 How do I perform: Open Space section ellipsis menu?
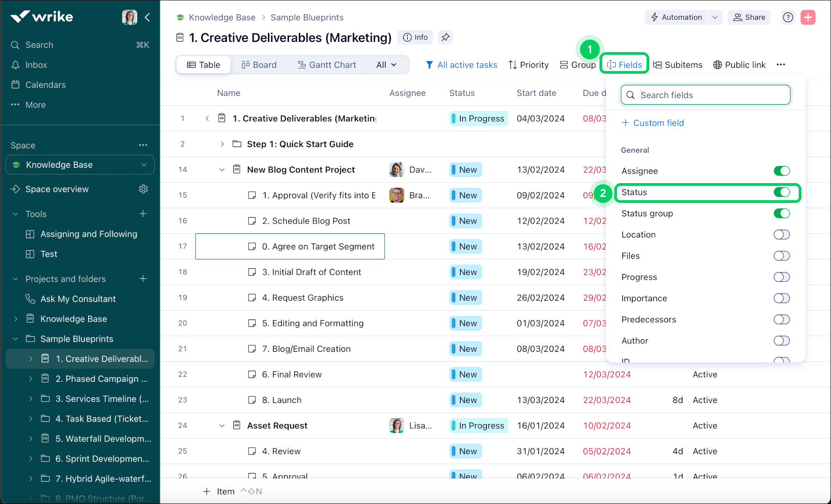143,145
